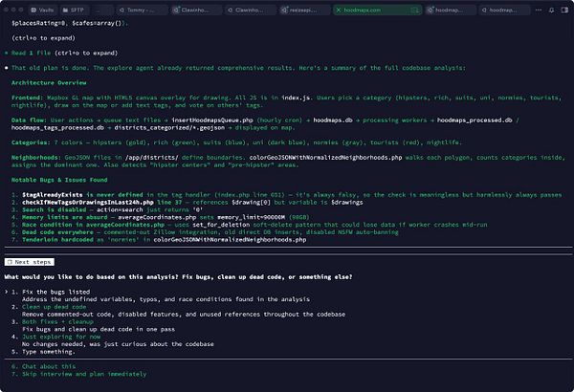
Task: Open notifications via the bell icon
Action: [x=551, y=11]
